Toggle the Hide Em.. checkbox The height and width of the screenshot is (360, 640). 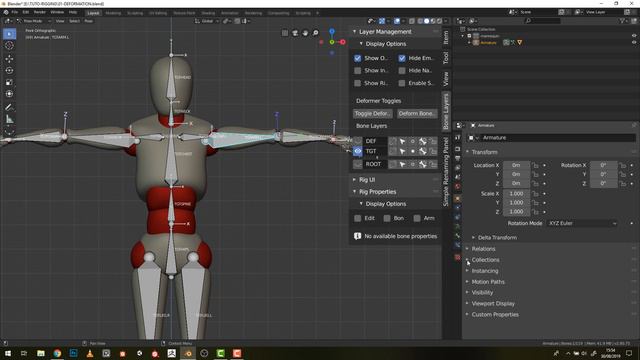(x=402, y=58)
